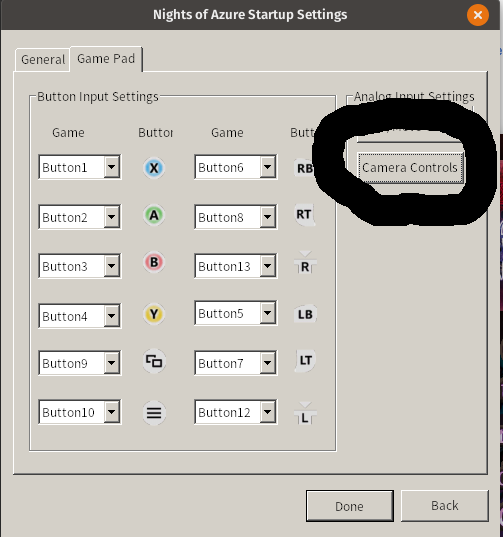The image size is (503, 537).
Task: Open the Button10 dropdown arrow
Action: [112, 412]
